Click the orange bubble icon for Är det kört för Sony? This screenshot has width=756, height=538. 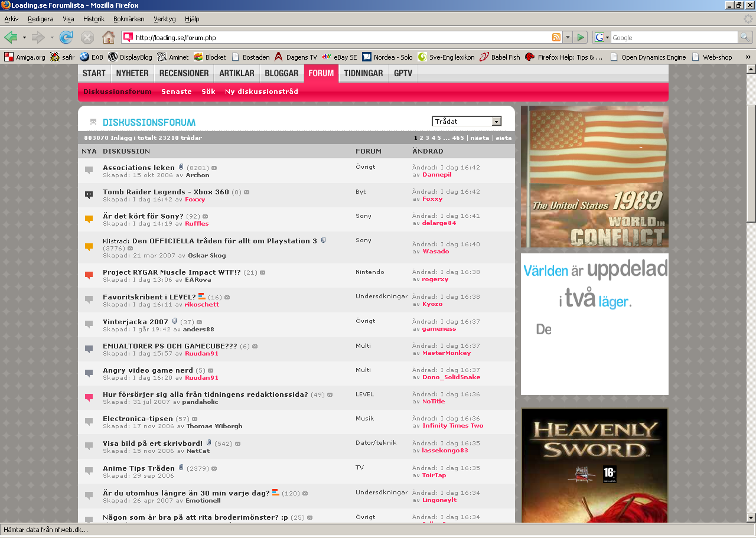[89, 220]
